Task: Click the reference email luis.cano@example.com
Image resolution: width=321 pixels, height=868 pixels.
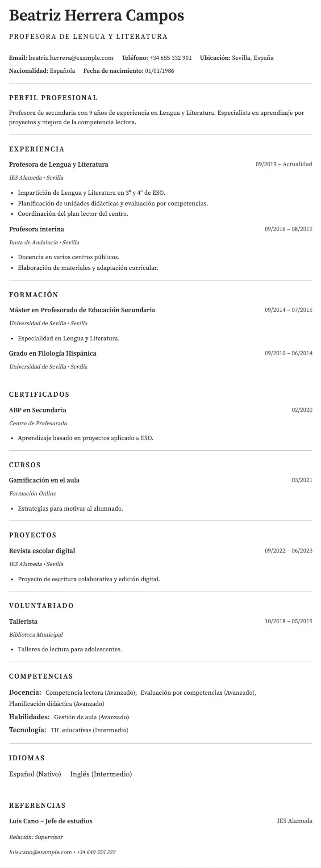Action: pyautogui.click(x=40, y=852)
